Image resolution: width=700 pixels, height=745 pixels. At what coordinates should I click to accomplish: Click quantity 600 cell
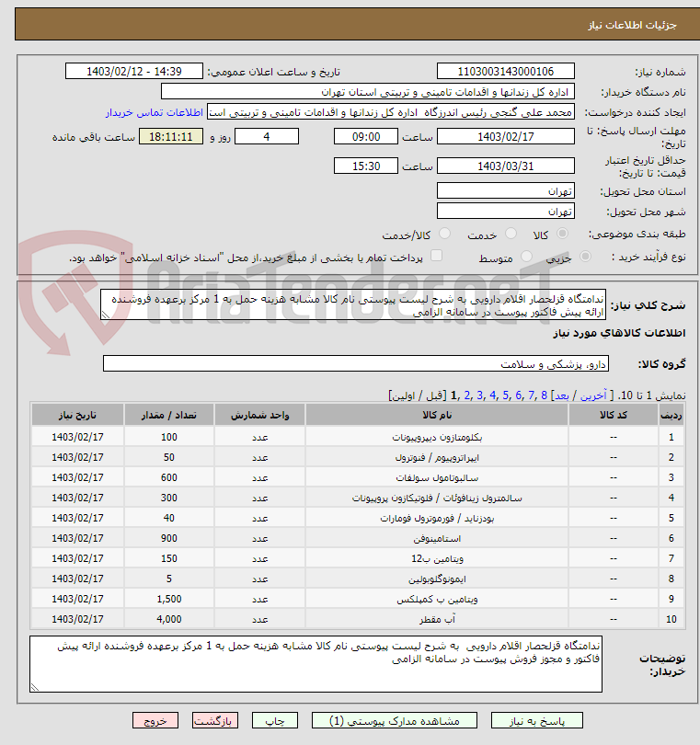169,477
